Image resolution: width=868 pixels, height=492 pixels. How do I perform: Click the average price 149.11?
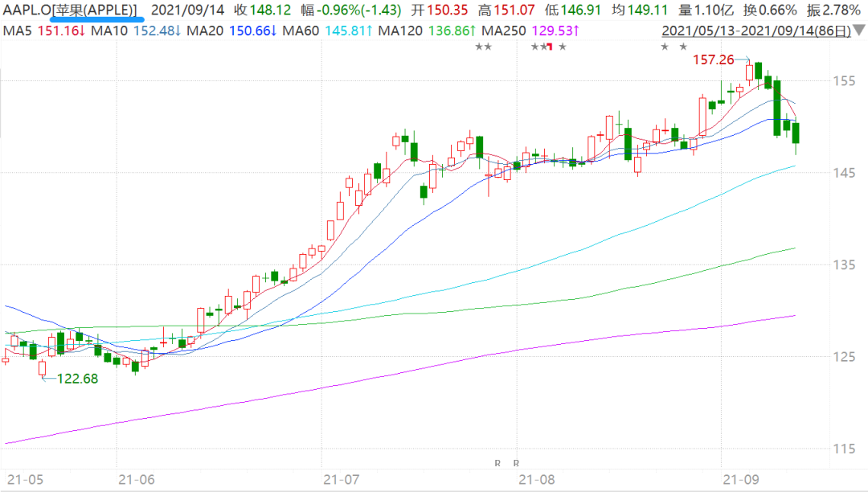click(x=648, y=10)
